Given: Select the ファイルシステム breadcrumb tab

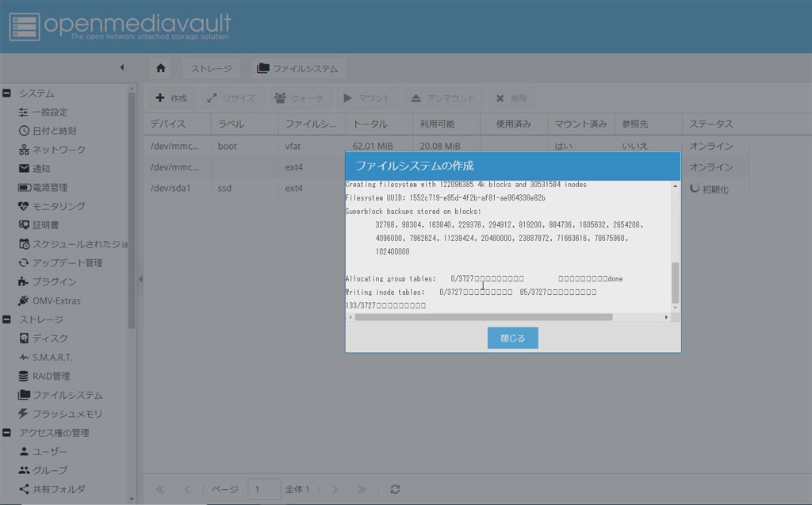Looking at the screenshot, I should (x=298, y=68).
